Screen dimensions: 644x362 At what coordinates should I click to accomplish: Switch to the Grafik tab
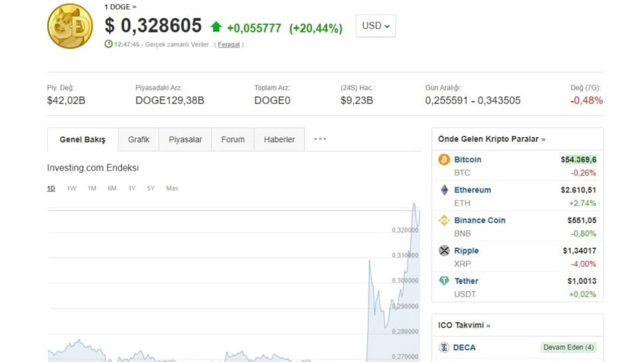[138, 140]
